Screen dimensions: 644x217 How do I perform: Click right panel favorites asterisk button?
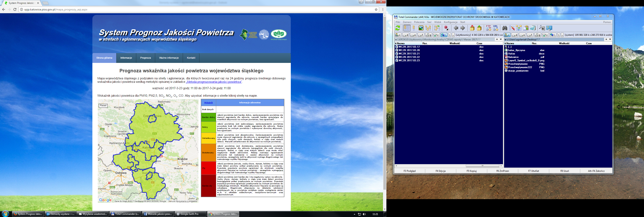(x=606, y=39)
